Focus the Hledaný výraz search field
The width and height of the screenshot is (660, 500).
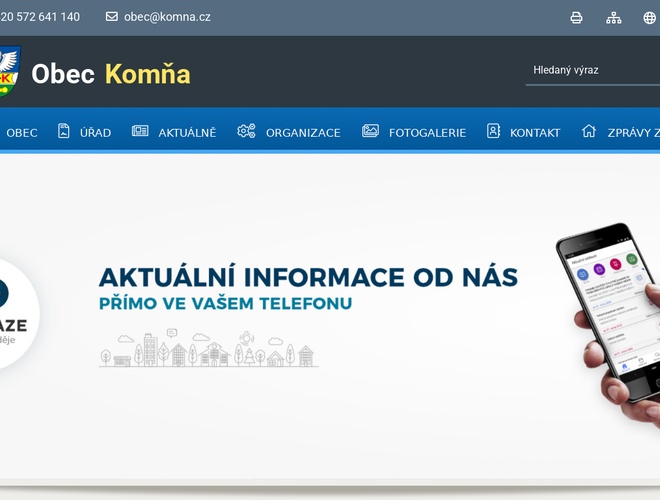[593, 70]
